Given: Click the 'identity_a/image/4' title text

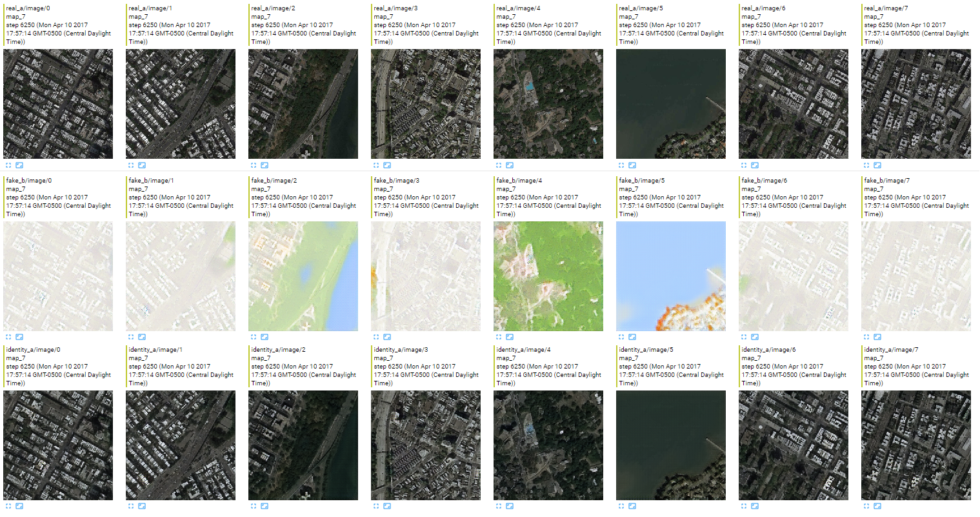Looking at the screenshot, I should [x=523, y=350].
